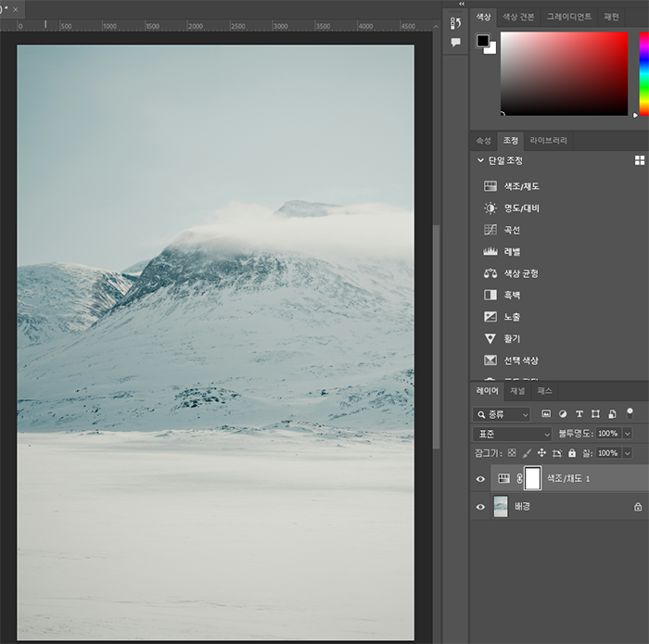Add a 레벨 levels adjustment
649x644 pixels.
(503, 251)
